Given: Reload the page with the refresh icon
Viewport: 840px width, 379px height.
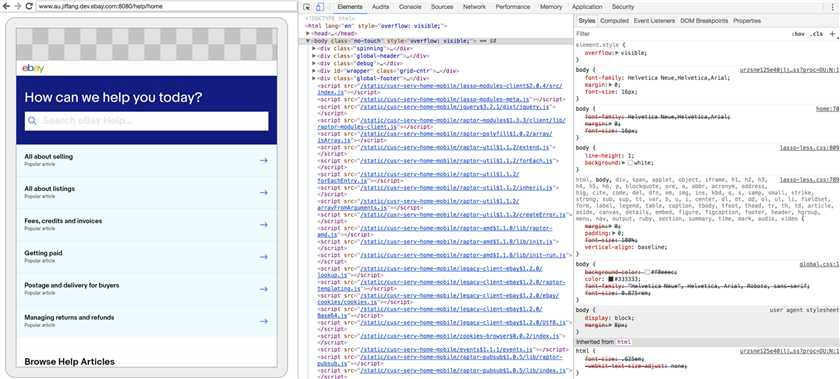Looking at the screenshot, I should (x=29, y=6).
